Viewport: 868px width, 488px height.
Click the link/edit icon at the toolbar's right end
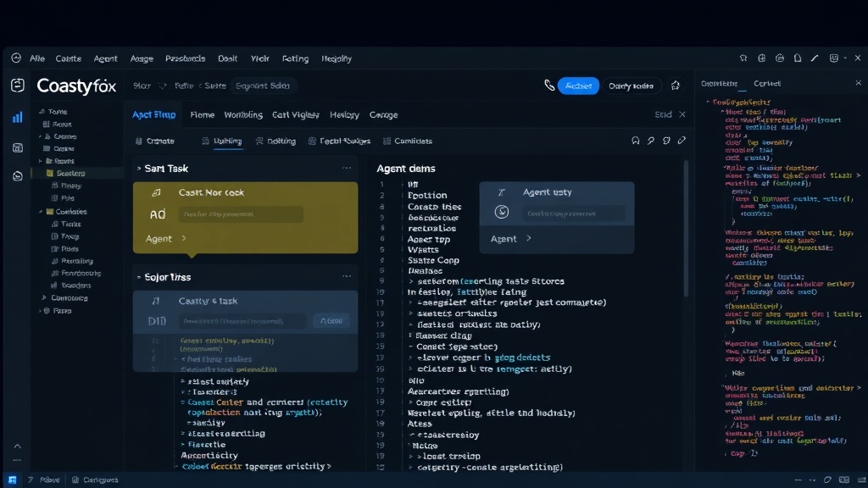[x=682, y=141]
